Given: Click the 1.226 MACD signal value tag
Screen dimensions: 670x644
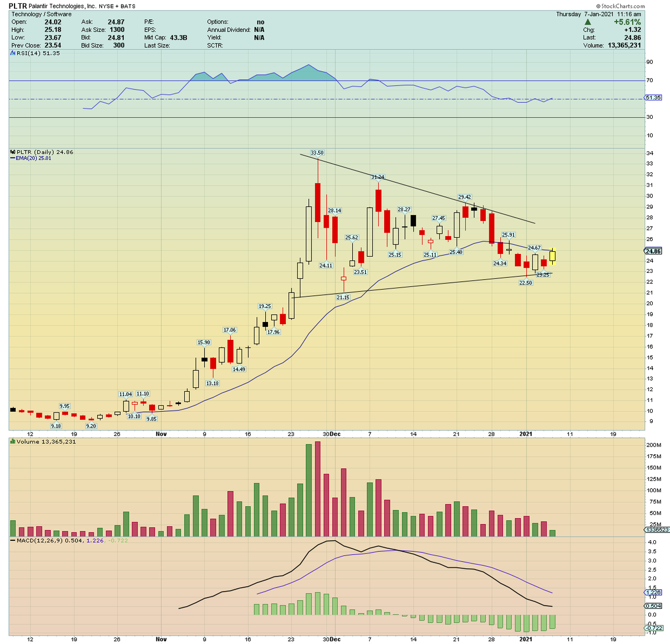Looking at the screenshot, I should (x=653, y=593).
